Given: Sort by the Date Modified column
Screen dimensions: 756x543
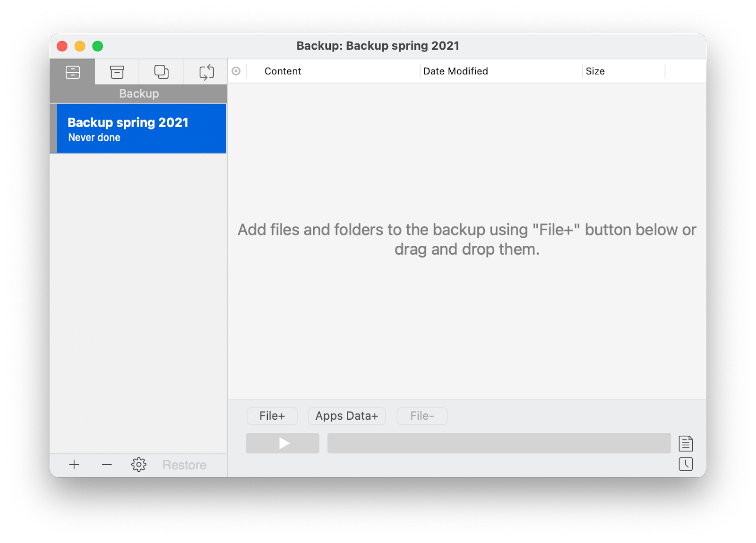Looking at the screenshot, I should point(455,71).
